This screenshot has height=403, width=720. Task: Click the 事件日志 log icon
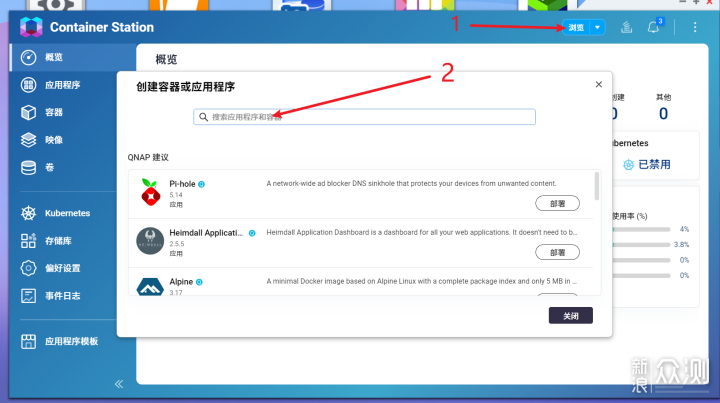tap(28, 296)
